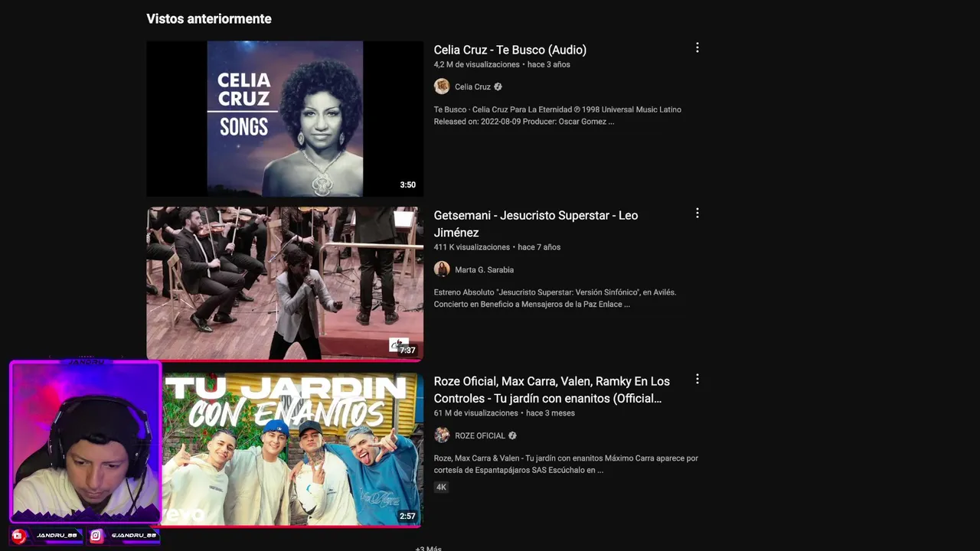Image resolution: width=980 pixels, height=551 pixels.
Task: Click the Te Busco description text
Action: click(557, 116)
